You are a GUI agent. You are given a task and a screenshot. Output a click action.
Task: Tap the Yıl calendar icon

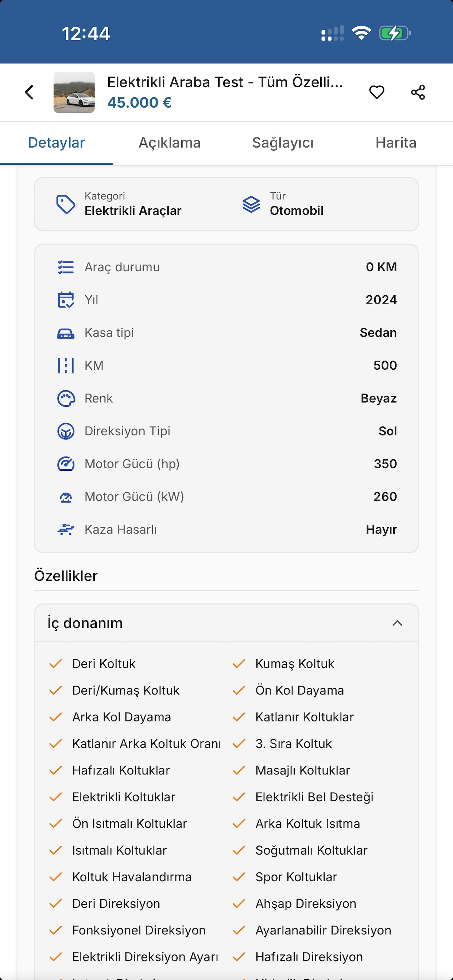point(66,300)
